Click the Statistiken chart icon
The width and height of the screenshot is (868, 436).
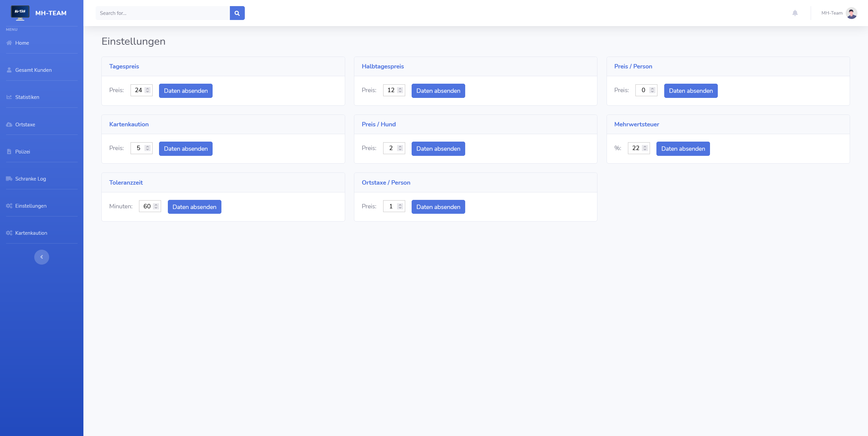(9, 97)
